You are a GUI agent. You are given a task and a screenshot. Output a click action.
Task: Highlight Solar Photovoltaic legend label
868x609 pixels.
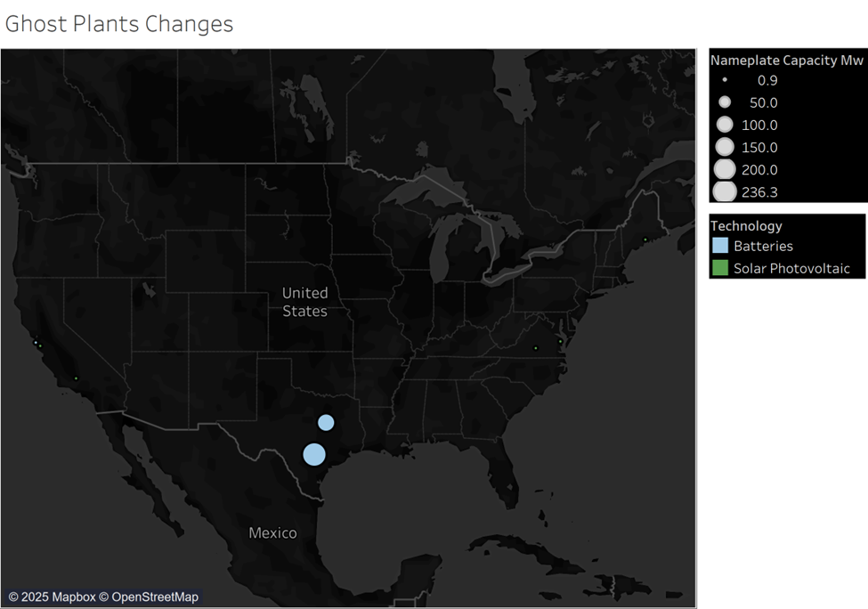tap(791, 268)
